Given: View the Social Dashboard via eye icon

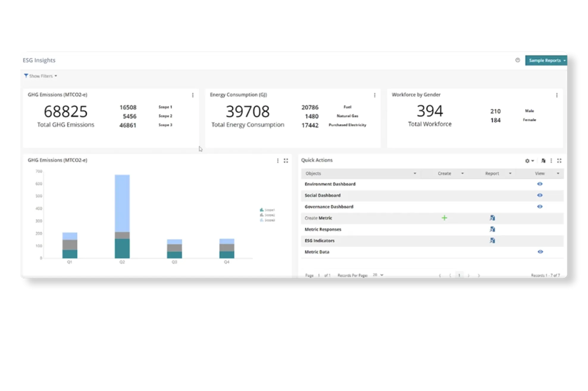Looking at the screenshot, I should click(x=540, y=195).
